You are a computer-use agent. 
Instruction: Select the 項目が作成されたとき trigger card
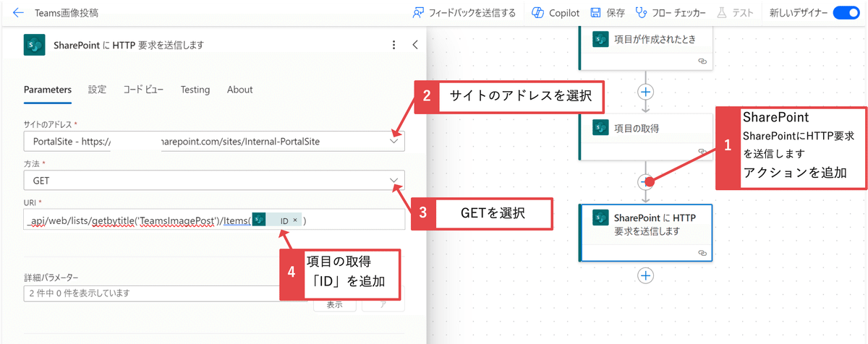pos(645,48)
